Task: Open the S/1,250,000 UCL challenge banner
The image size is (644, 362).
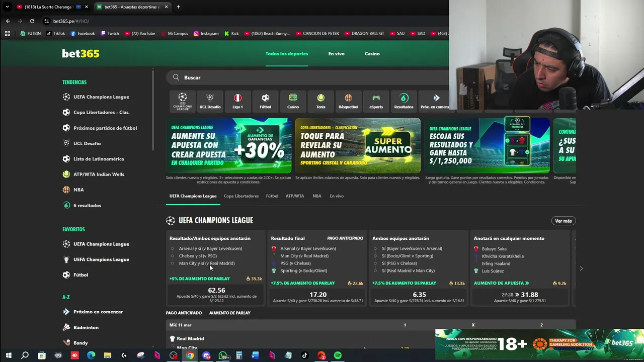Action: [487, 146]
